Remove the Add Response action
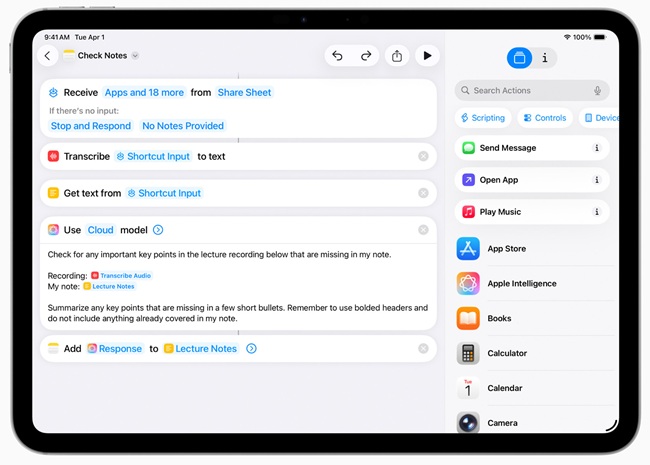Screen dimensions: 650x465 click(x=423, y=349)
